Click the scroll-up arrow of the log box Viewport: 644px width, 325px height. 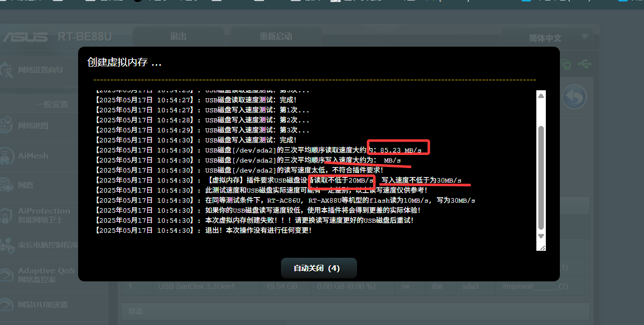[x=540, y=95]
